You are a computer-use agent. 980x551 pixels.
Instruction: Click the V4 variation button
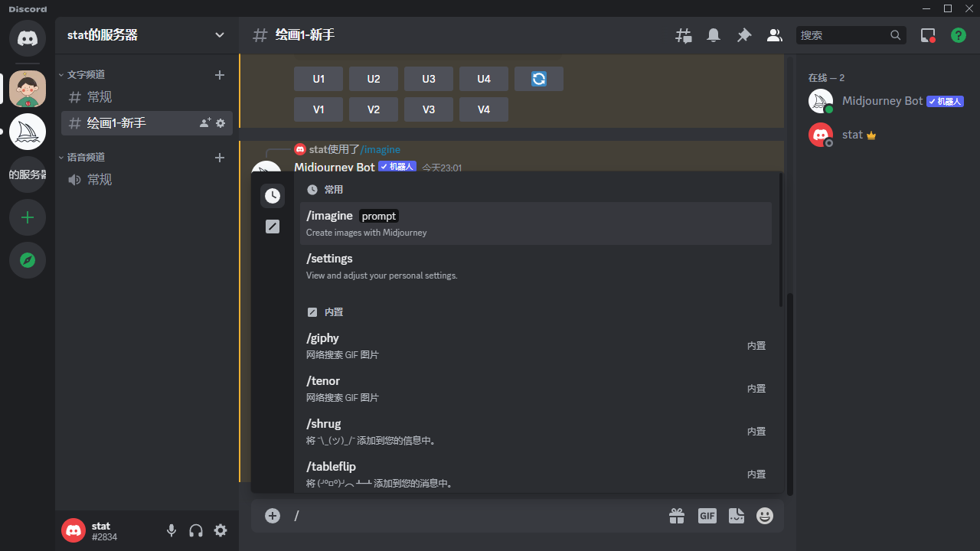pyautogui.click(x=484, y=109)
